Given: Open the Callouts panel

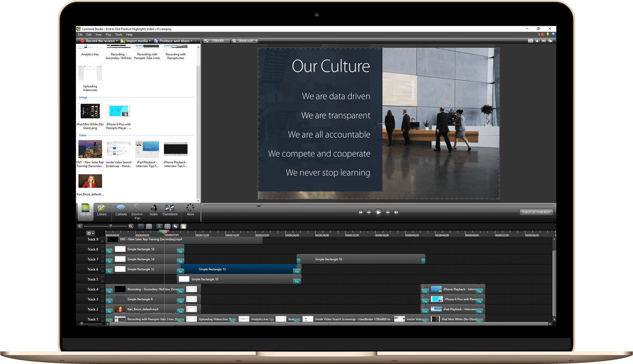Looking at the screenshot, I should 121,211.
